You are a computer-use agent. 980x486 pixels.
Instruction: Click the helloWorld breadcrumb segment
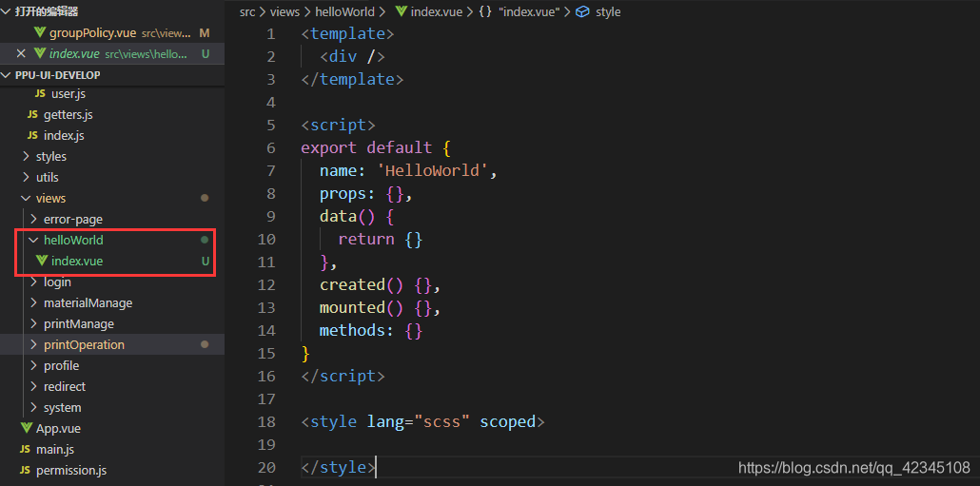pyautogui.click(x=344, y=11)
